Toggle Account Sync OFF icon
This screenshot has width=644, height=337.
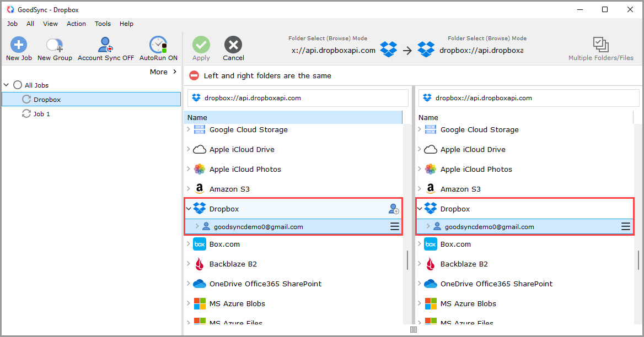pos(105,45)
